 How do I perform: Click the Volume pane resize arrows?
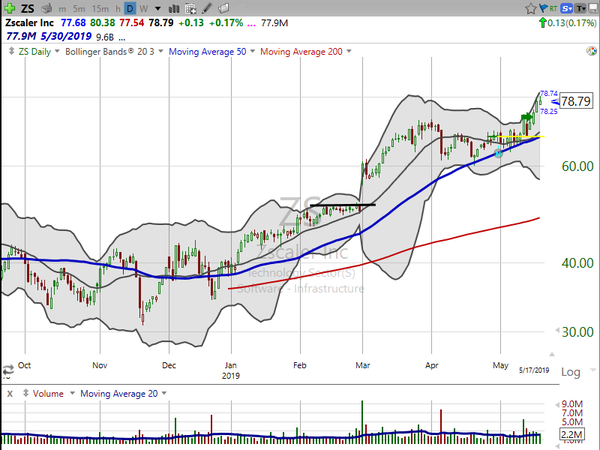tap(26, 393)
